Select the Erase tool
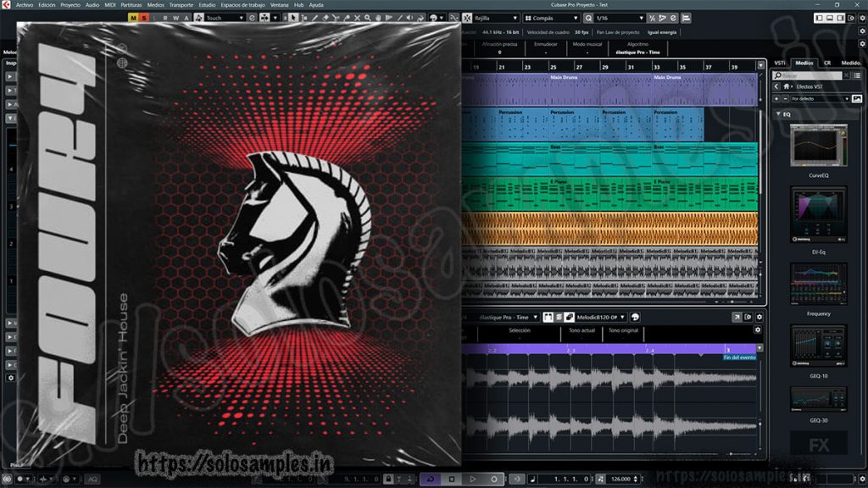Screen dimensions: 868x488 tap(325, 18)
